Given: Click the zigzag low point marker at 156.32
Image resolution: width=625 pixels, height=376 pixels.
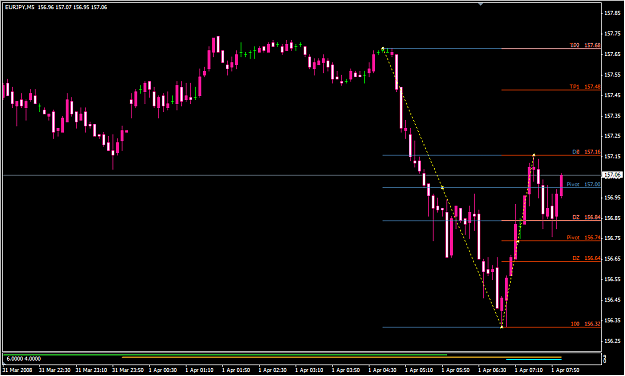Looking at the screenshot, I should tap(501, 327).
